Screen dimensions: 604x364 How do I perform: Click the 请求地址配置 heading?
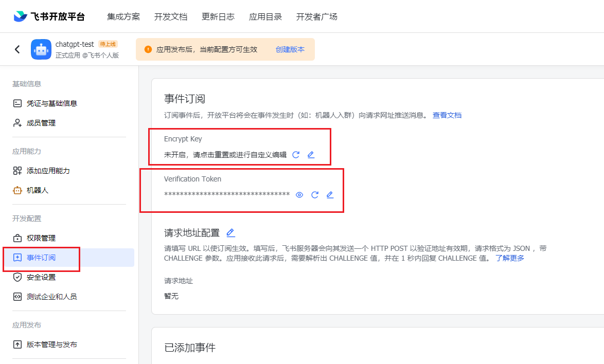pos(192,233)
